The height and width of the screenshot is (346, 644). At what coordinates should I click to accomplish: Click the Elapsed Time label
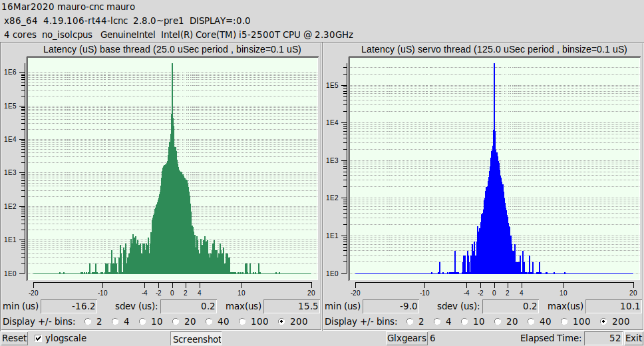point(551,338)
